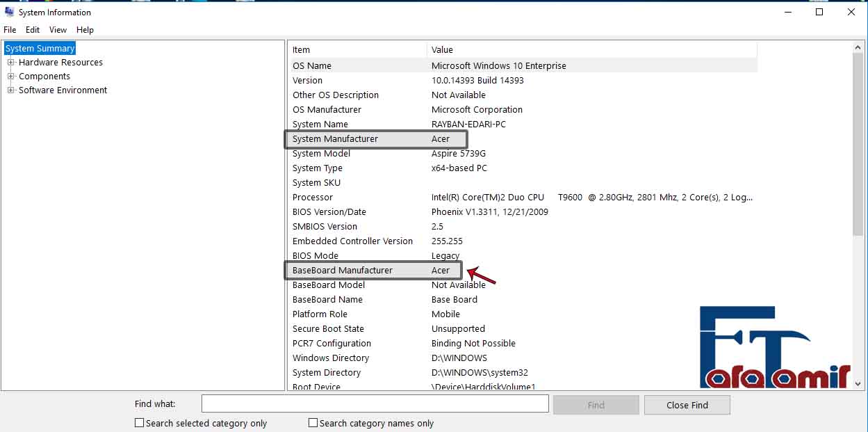Select the PCR7 Configuration row
This screenshot has width=868, height=432.
(523, 343)
